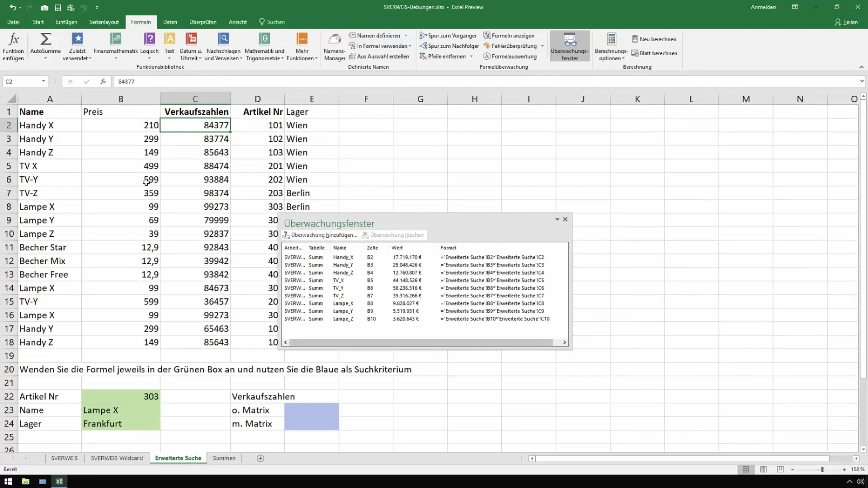
Task: Select blue cell next to o. Matrix
Action: (311, 410)
